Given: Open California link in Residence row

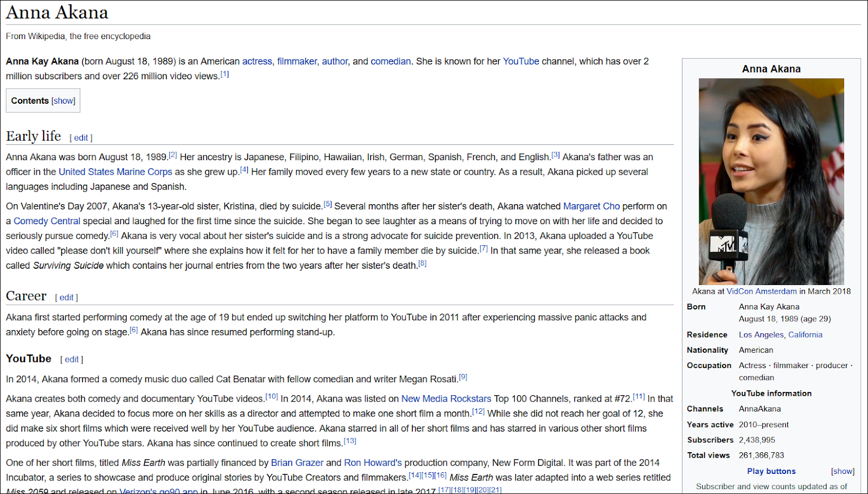Looking at the screenshot, I should 805,335.
